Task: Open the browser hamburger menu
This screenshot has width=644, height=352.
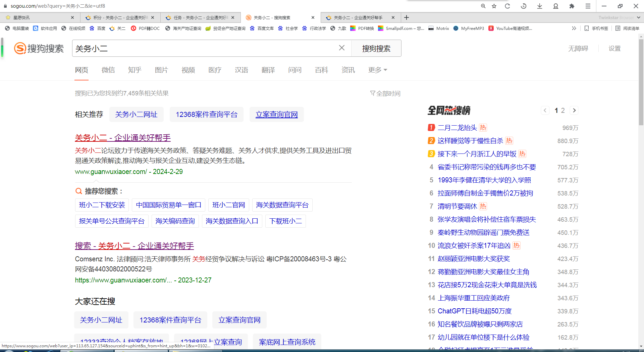Action: pyautogui.click(x=588, y=6)
